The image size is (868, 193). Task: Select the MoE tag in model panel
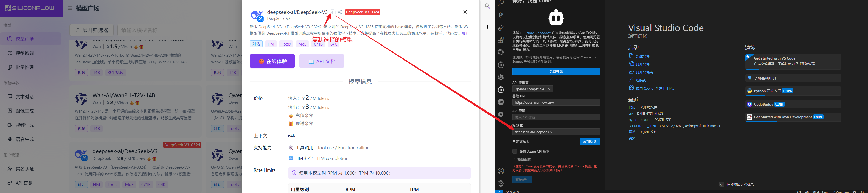coord(302,44)
